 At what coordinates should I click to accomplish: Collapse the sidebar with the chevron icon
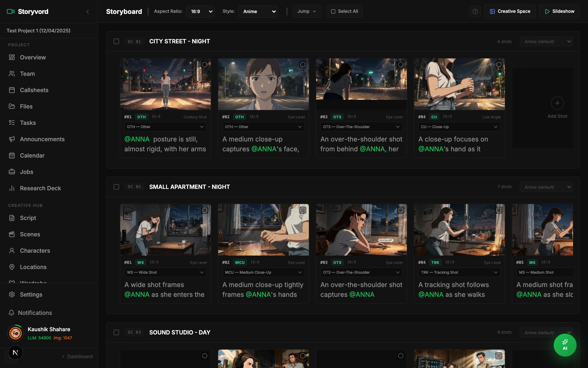point(88,11)
